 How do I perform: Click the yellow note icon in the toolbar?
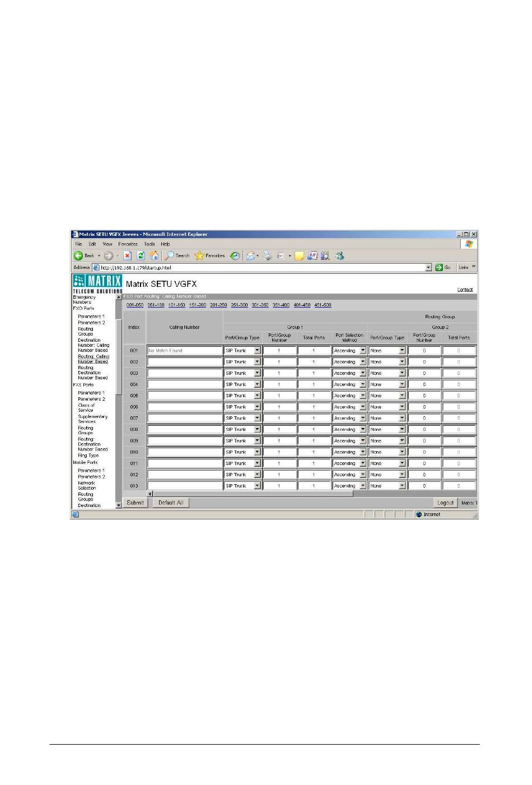coord(299,256)
